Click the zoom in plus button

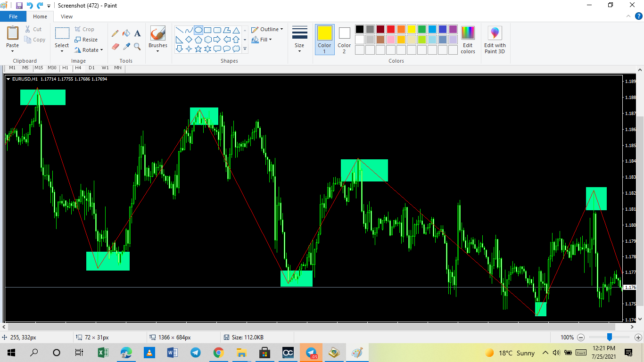(x=638, y=337)
